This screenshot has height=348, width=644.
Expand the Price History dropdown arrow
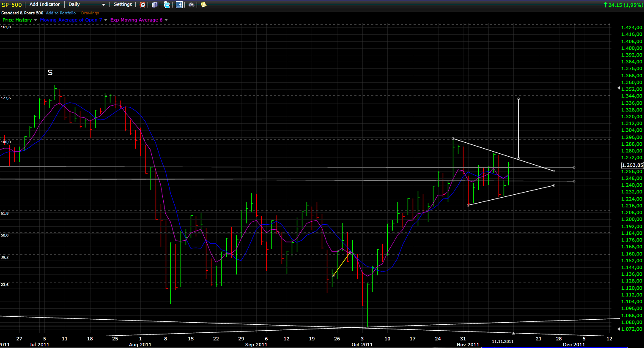(x=36, y=20)
